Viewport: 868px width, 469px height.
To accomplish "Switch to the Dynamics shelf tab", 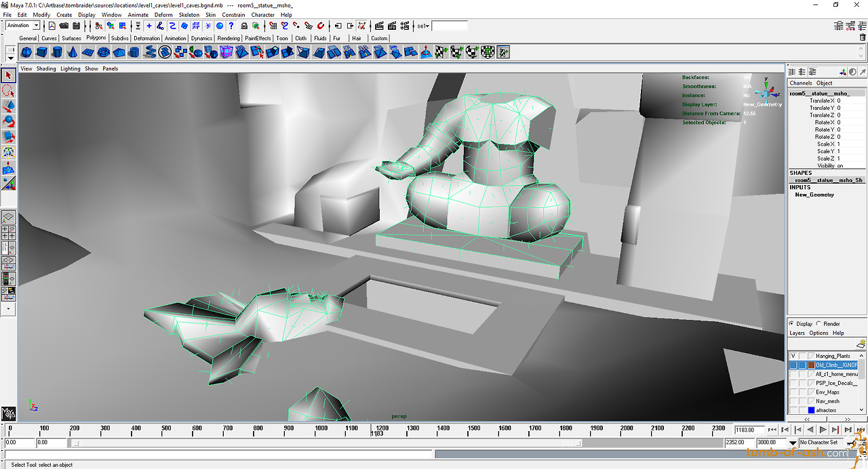I will [x=201, y=38].
